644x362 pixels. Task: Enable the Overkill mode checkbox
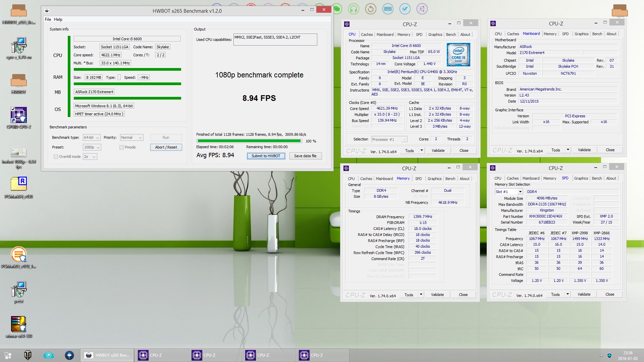click(56, 157)
